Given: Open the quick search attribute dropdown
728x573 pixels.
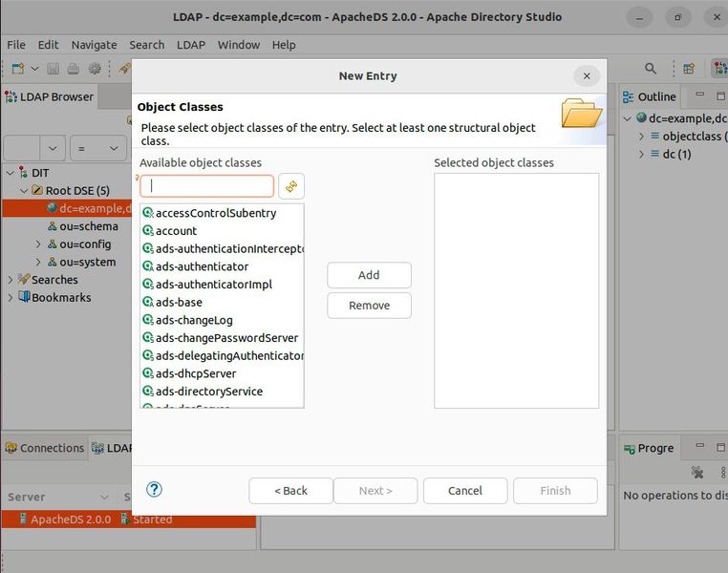Looking at the screenshot, I should pos(53,148).
